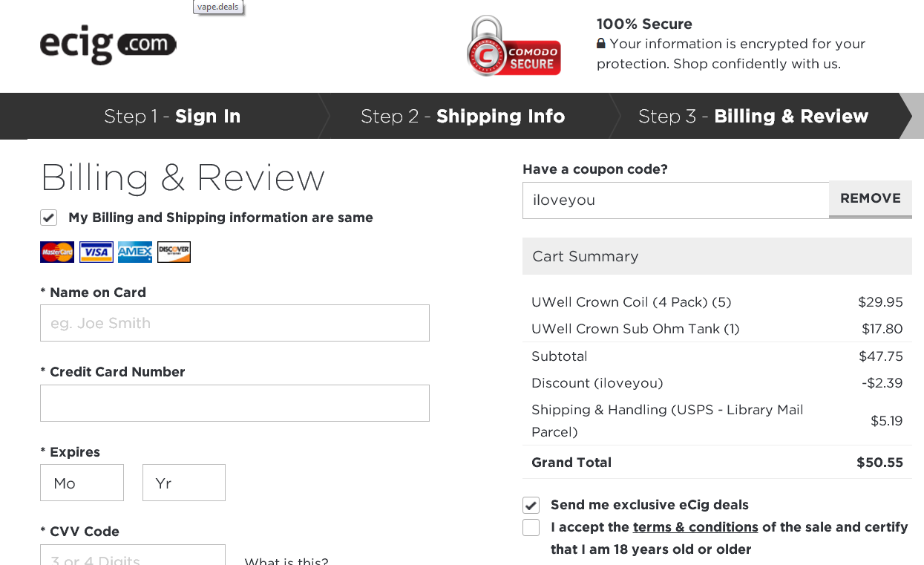This screenshot has width=924, height=565.
Task: Open the expiration month Mo dropdown
Action: click(x=82, y=483)
